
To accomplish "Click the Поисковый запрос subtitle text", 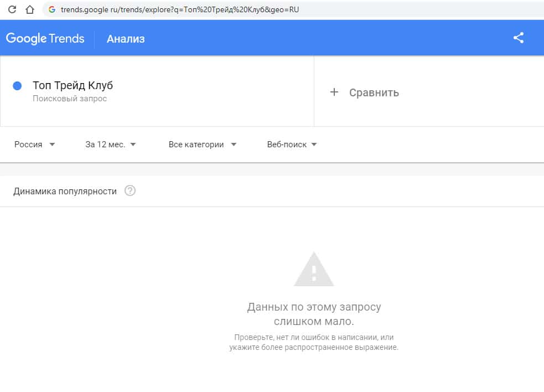I will point(70,99).
